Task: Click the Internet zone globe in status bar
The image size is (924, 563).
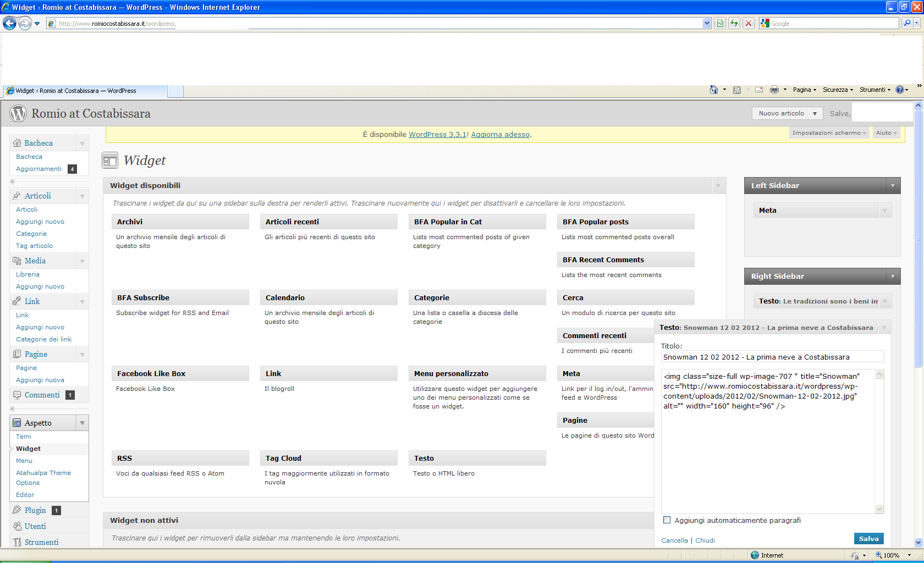Action: click(755, 555)
